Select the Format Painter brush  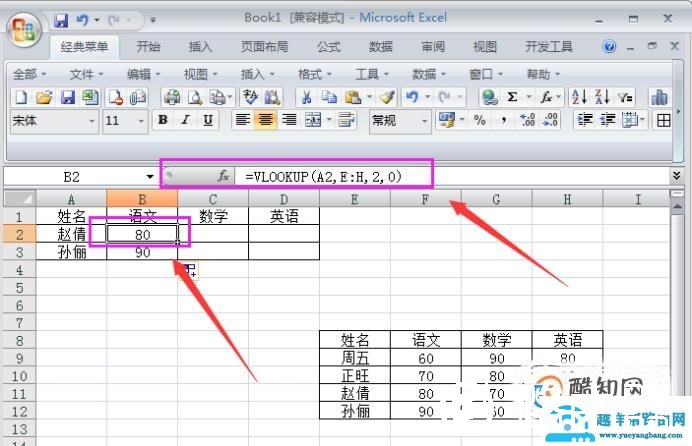tap(387, 97)
